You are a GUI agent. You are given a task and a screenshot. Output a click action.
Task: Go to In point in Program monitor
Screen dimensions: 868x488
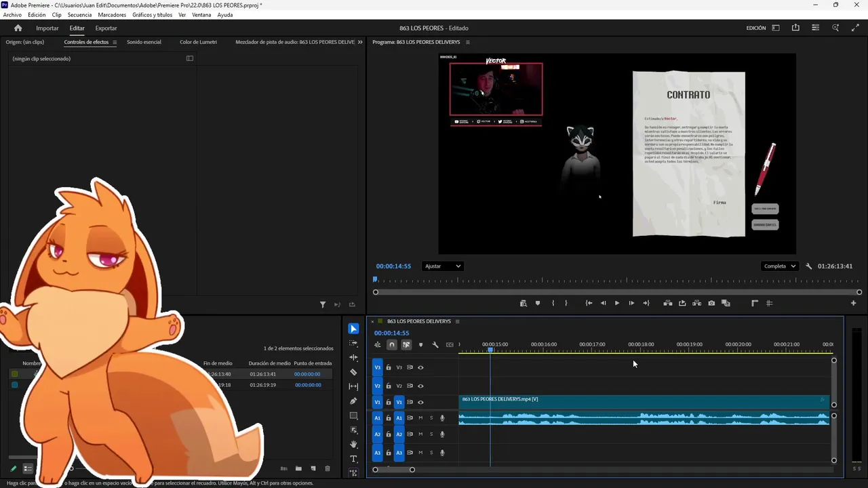click(589, 303)
